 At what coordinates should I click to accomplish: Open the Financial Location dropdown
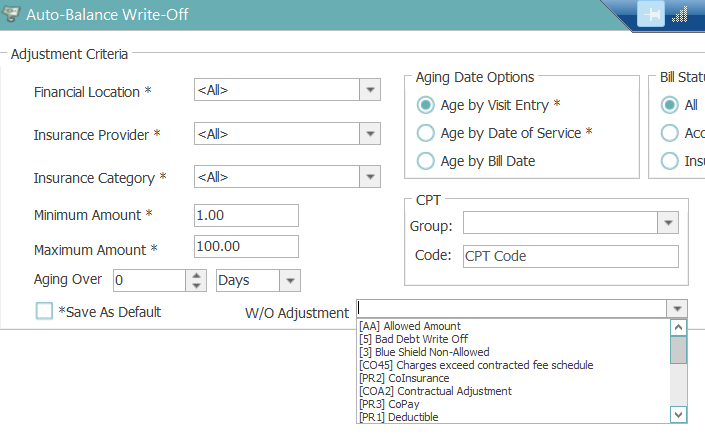371,90
